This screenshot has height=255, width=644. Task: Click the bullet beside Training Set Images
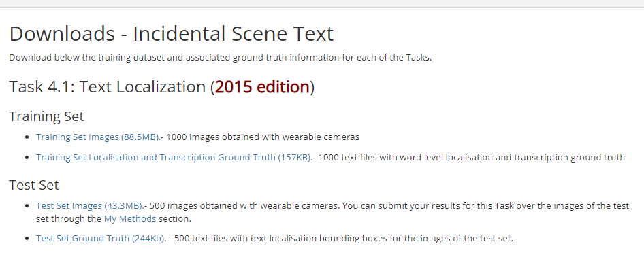pyautogui.click(x=27, y=137)
